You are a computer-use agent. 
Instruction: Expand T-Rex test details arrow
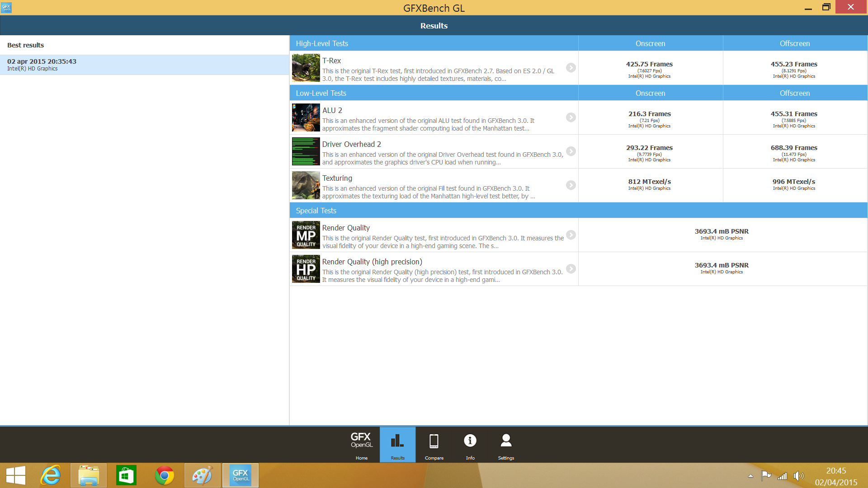coord(571,68)
